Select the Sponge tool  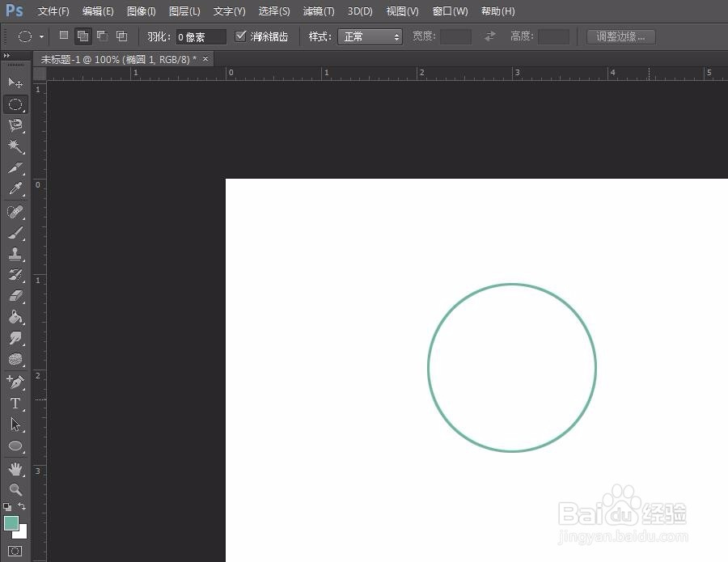[15, 359]
